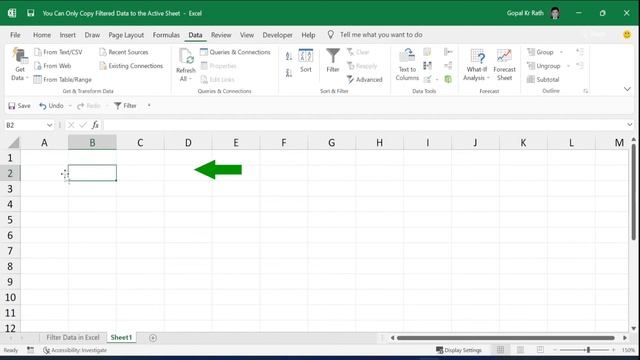Switch to Review tab

click(x=221, y=35)
